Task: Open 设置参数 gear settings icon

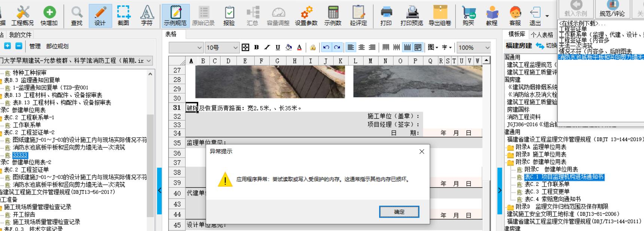Action: coord(306,16)
